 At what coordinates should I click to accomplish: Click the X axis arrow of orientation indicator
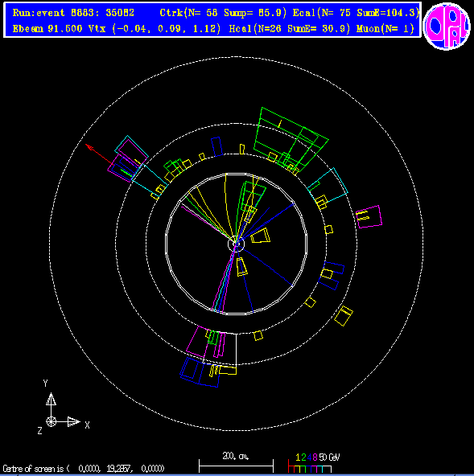(x=73, y=421)
